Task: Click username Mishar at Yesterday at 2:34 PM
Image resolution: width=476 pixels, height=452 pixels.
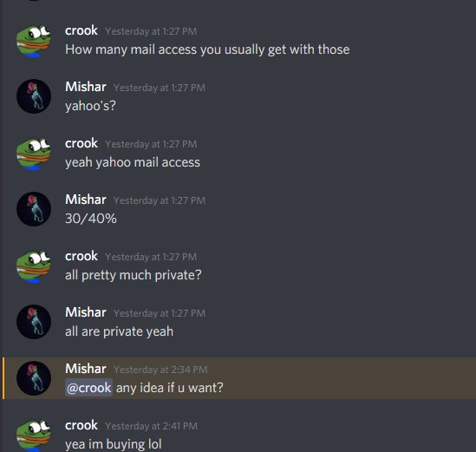Action: point(86,369)
